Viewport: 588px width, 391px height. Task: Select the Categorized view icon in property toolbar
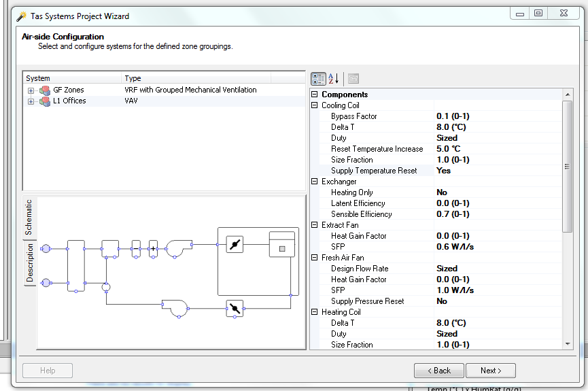318,79
